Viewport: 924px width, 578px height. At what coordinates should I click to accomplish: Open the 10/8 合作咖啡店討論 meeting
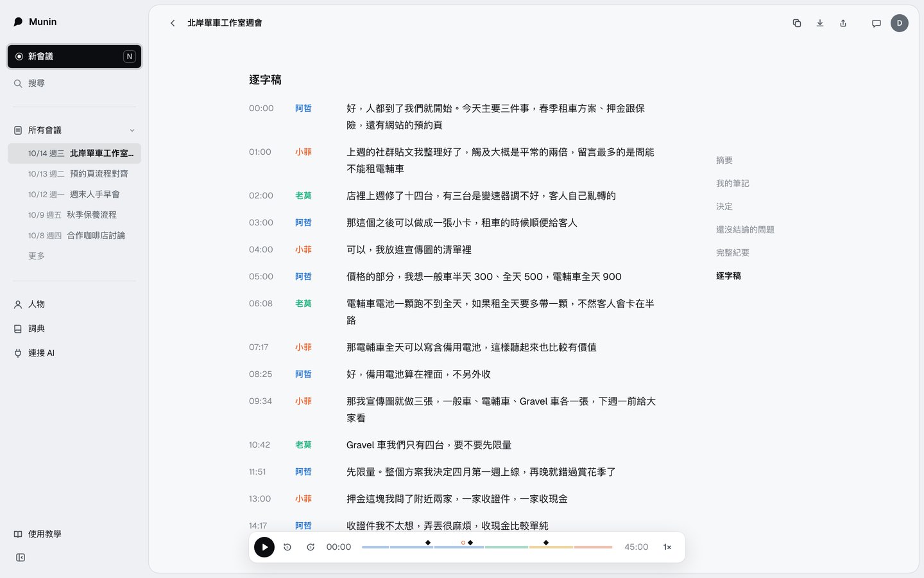point(74,236)
